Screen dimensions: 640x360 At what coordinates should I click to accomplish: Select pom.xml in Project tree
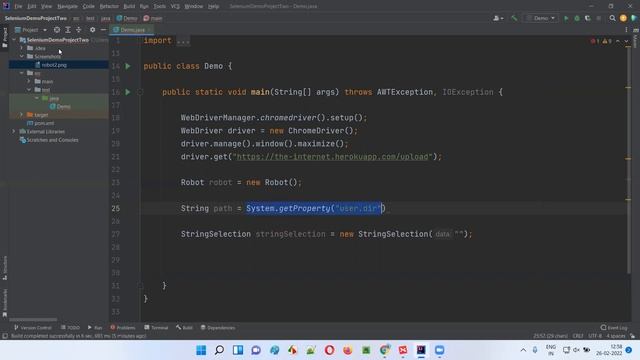(44, 123)
